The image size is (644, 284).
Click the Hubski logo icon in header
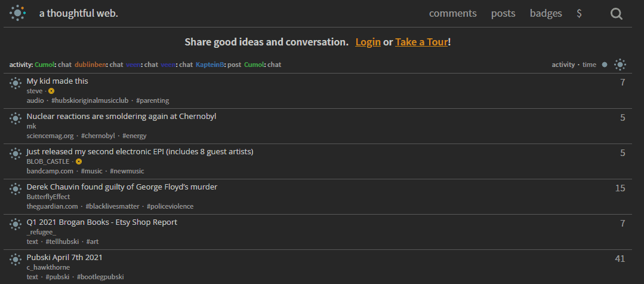pyautogui.click(x=18, y=13)
